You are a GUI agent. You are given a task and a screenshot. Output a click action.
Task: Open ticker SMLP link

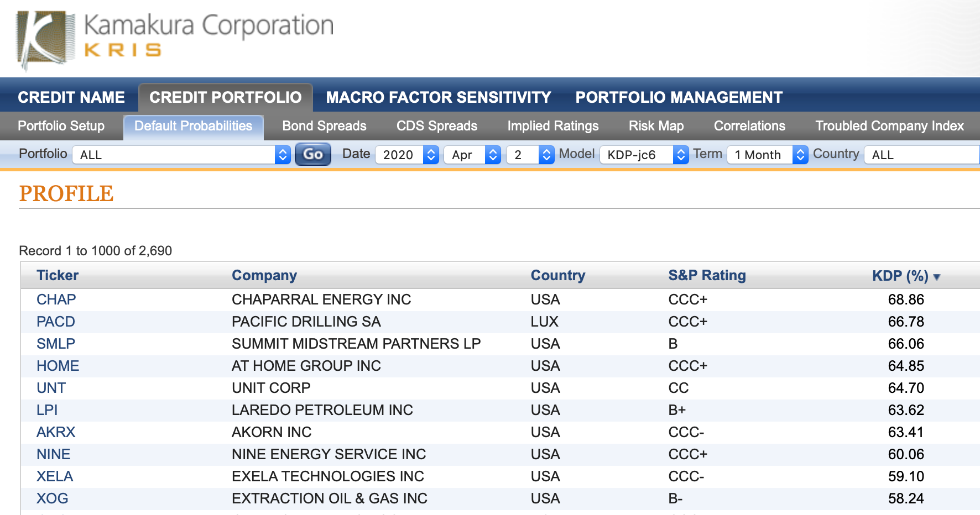[x=56, y=344]
